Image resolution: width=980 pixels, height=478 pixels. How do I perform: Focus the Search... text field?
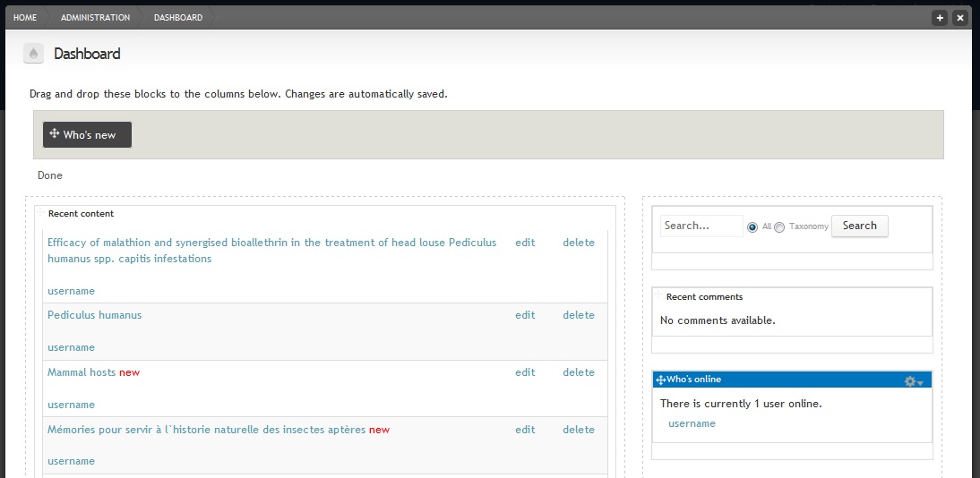pos(701,226)
